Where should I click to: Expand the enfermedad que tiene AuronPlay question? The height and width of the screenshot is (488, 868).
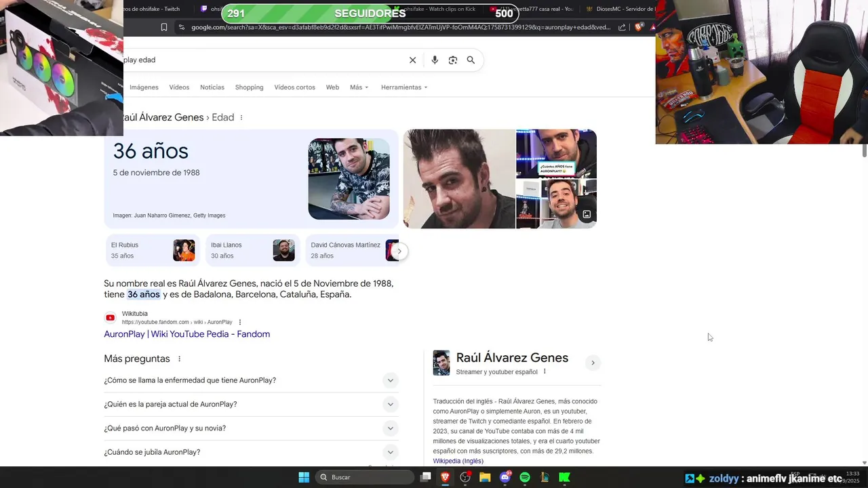point(251,380)
